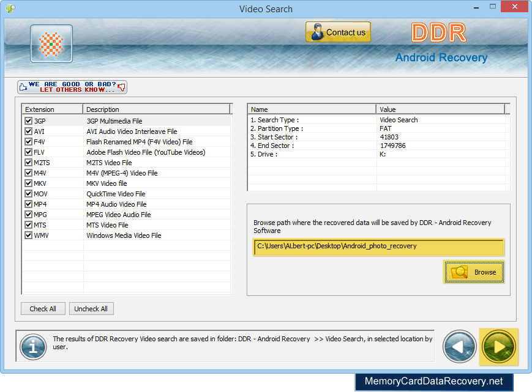Minimize the Video Search window
Screen dimensions: 532x392
click(476, 7)
